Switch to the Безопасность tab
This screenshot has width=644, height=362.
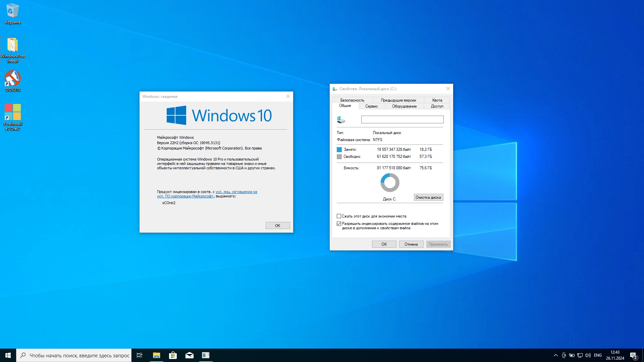(352, 100)
